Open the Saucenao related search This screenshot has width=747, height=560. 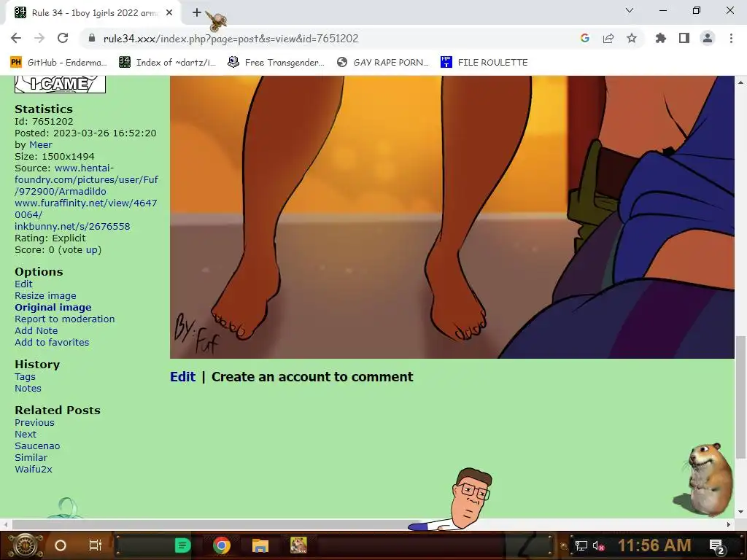coord(37,446)
